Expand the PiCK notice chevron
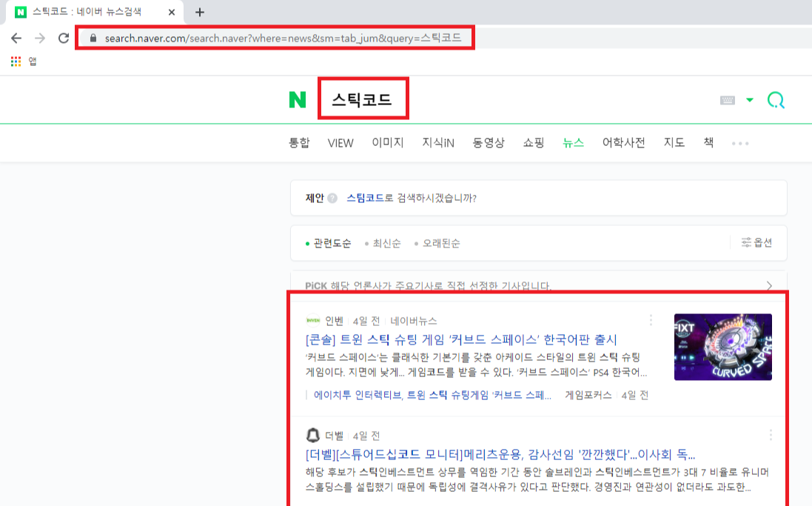Image resolution: width=812 pixels, height=506 pixels. pyautogui.click(x=769, y=286)
